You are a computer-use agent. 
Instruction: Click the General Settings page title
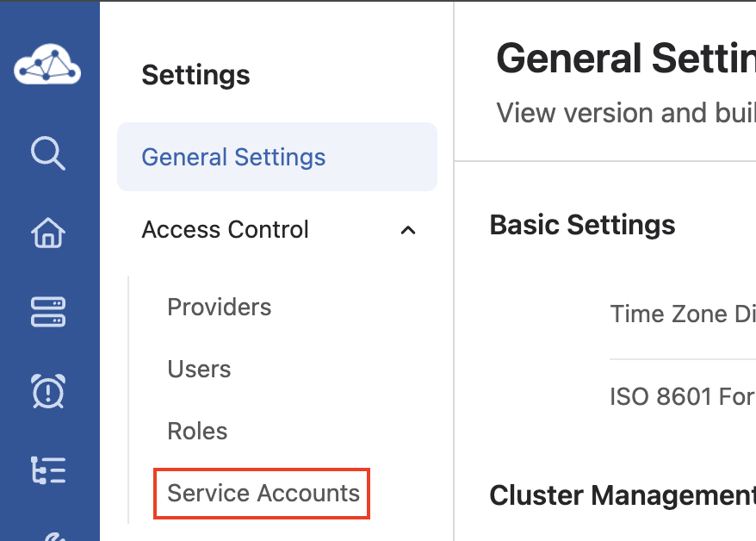pos(625,59)
